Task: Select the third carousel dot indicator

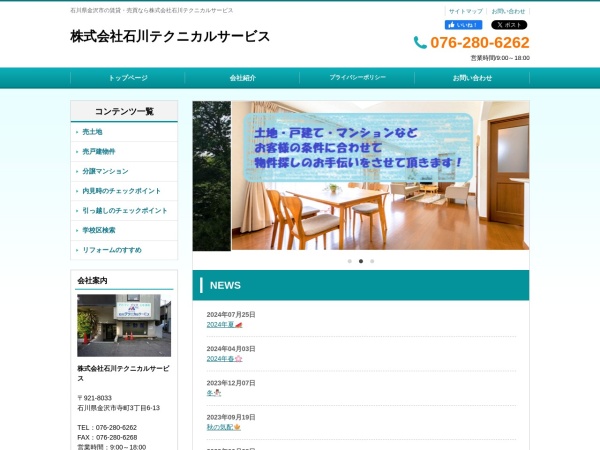Action: point(372,261)
